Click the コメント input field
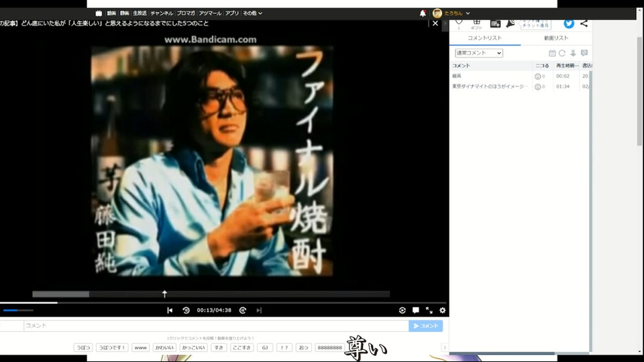 (216, 326)
